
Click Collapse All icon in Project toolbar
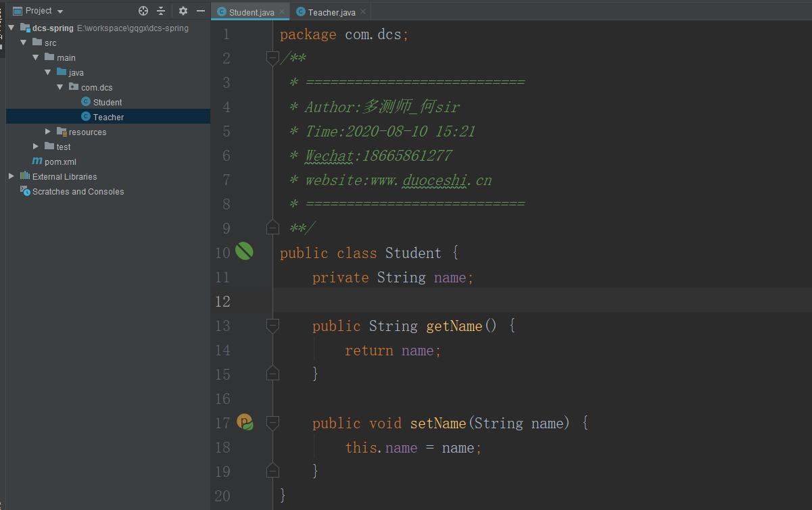point(161,11)
